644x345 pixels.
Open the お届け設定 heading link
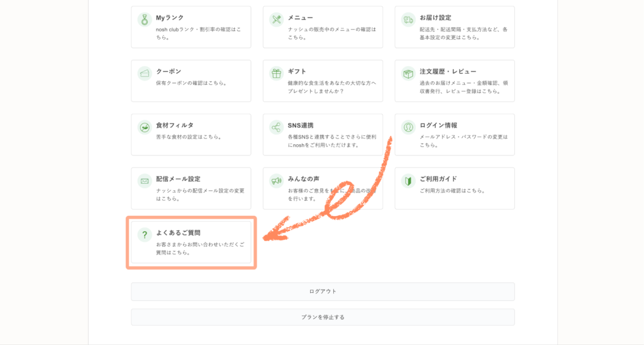435,18
